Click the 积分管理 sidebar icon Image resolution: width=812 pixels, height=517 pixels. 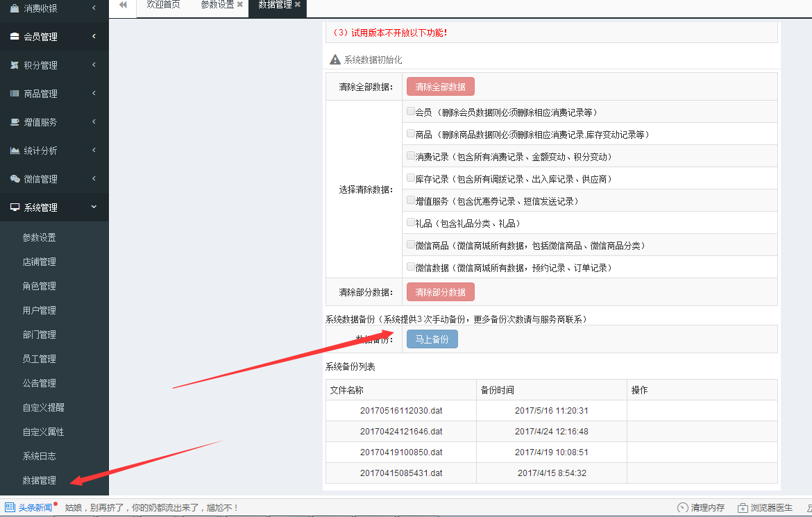(x=15, y=65)
